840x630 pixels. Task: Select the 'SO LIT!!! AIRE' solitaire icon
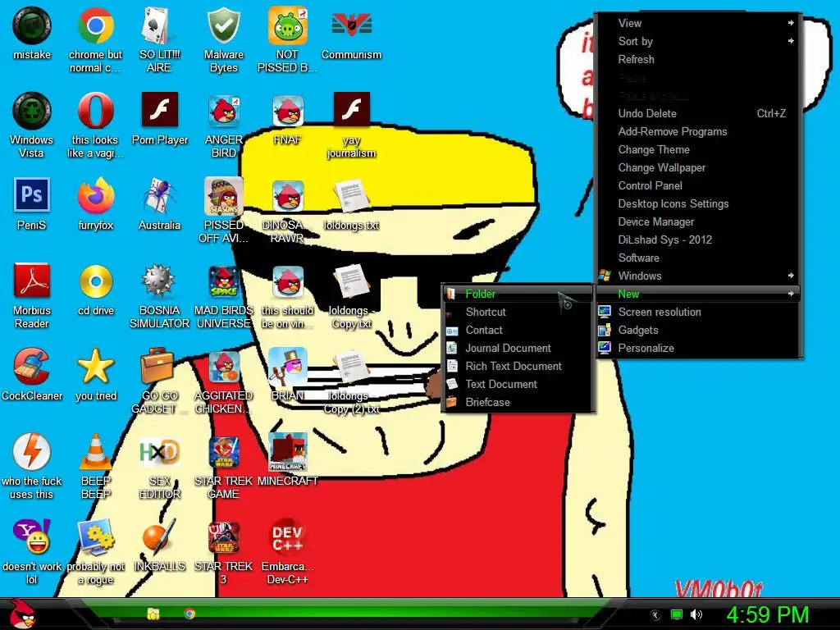tap(159, 25)
